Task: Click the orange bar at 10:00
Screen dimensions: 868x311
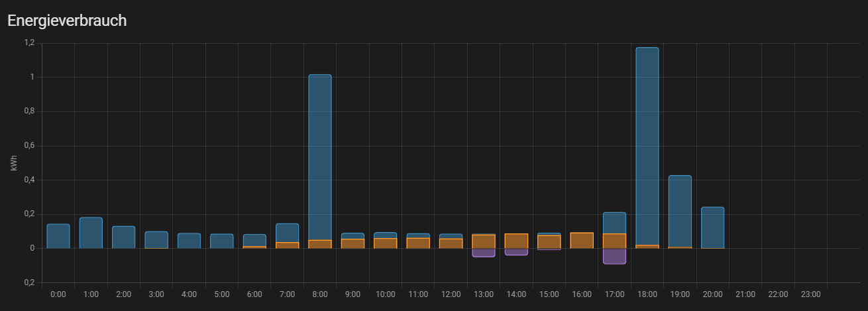Action: 386,243
